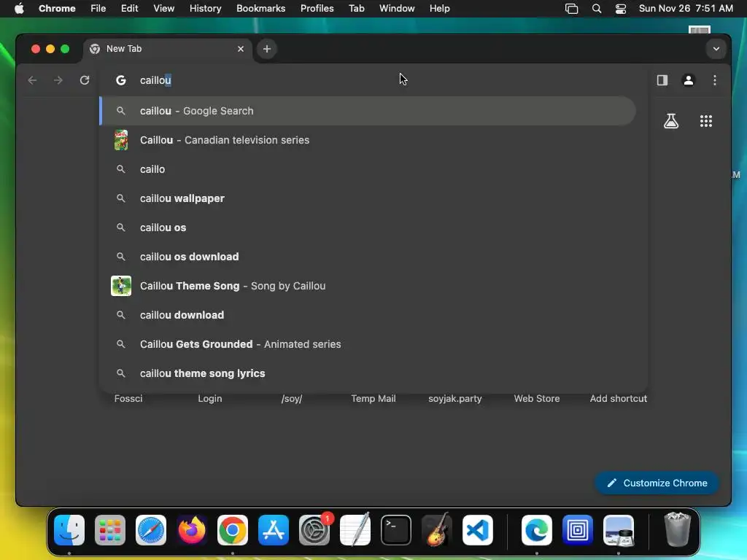Screen dimensions: 747x560
Task: Select the New Tab tab
Action: 168,49
